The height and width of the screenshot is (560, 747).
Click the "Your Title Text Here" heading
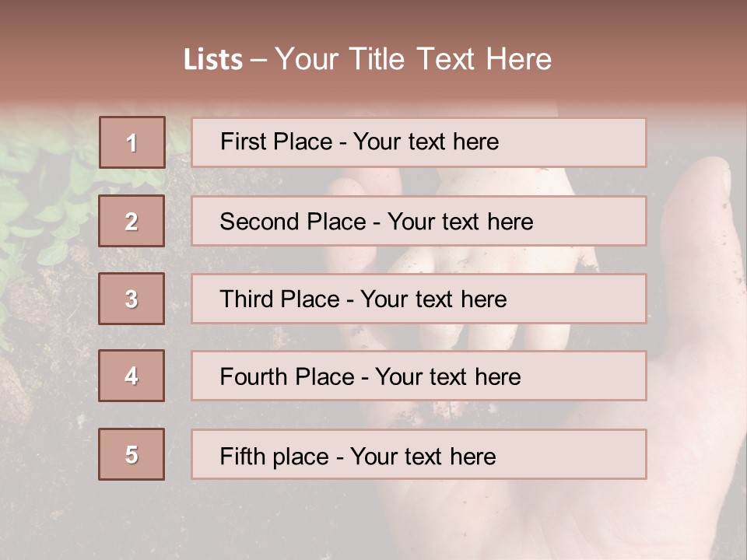413,59
